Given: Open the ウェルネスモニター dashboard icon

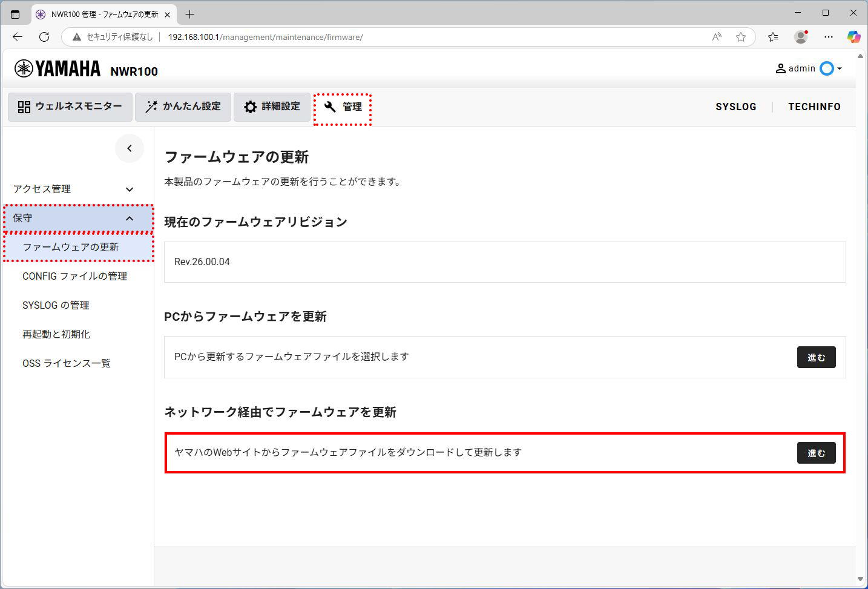Looking at the screenshot, I should tap(24, 107).
